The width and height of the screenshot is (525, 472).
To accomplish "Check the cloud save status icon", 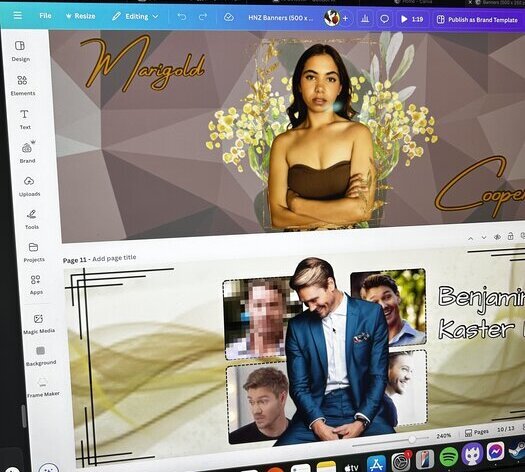I will (x=229, y=17).
